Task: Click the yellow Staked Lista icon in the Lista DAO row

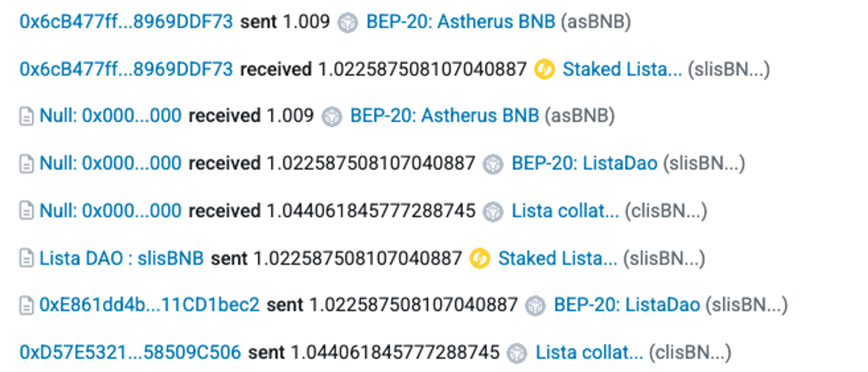Action: (x=480, y=258)
